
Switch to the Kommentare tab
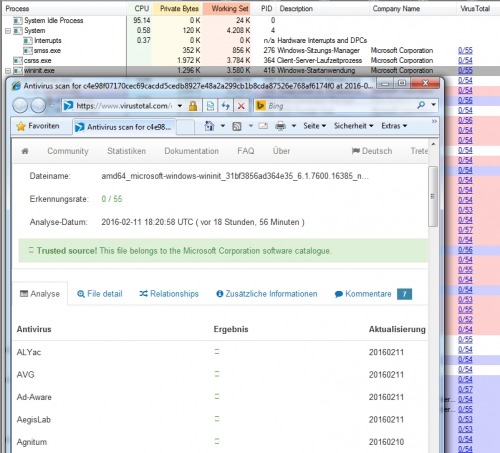[373, 294]
